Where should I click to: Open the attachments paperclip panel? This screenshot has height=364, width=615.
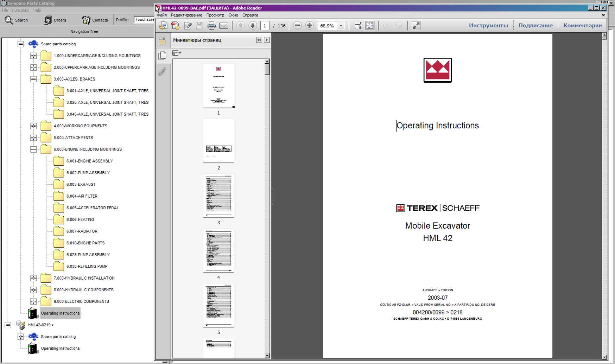click(162, 72)
